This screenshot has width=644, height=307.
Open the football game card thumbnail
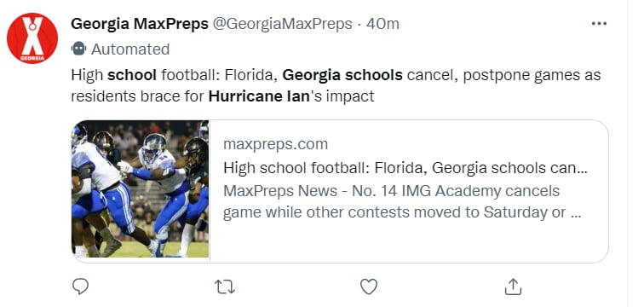(140, 189)
